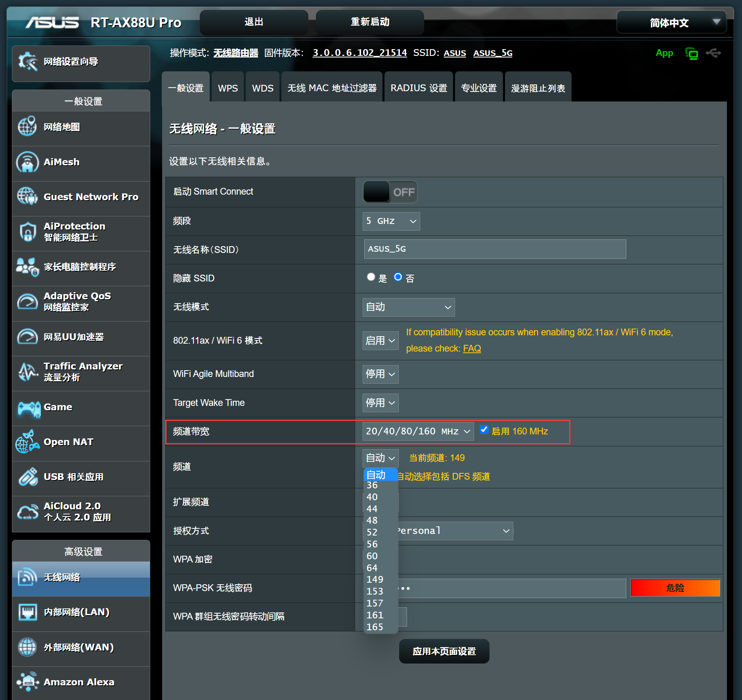The image size is (742, 700).
Task: Open Guest Network Pro icon
Action: [27, 197]
